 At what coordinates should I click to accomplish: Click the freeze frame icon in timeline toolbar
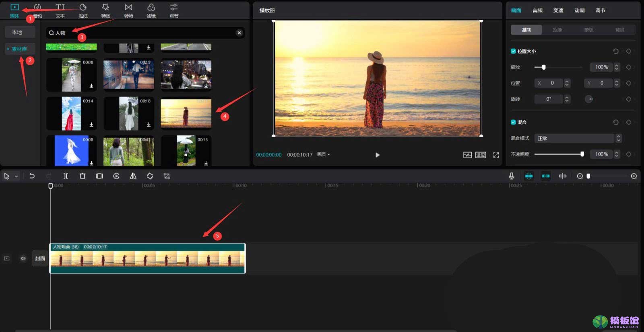click(x=99, y=176)
